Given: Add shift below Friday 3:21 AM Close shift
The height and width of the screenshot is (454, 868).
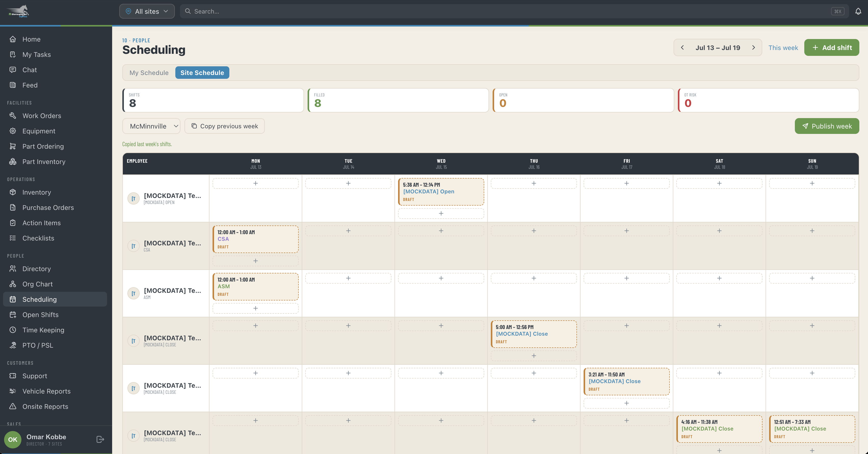Looking at the screenshot, I should tap(626, 403).
